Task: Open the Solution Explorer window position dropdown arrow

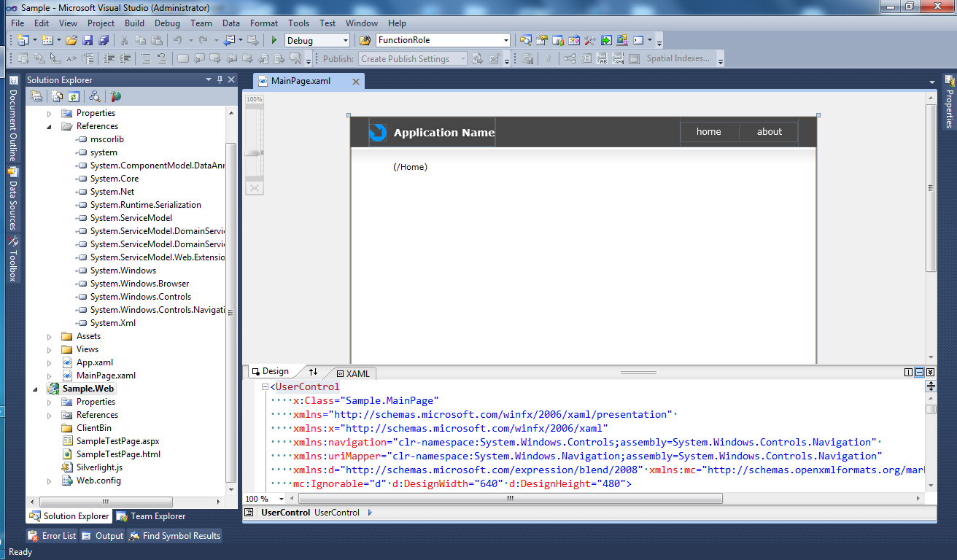Action: point(209,79)
